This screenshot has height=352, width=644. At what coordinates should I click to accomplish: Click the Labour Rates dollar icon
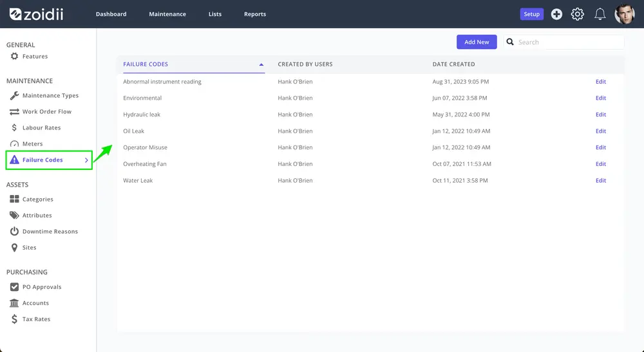pos(14,127)
